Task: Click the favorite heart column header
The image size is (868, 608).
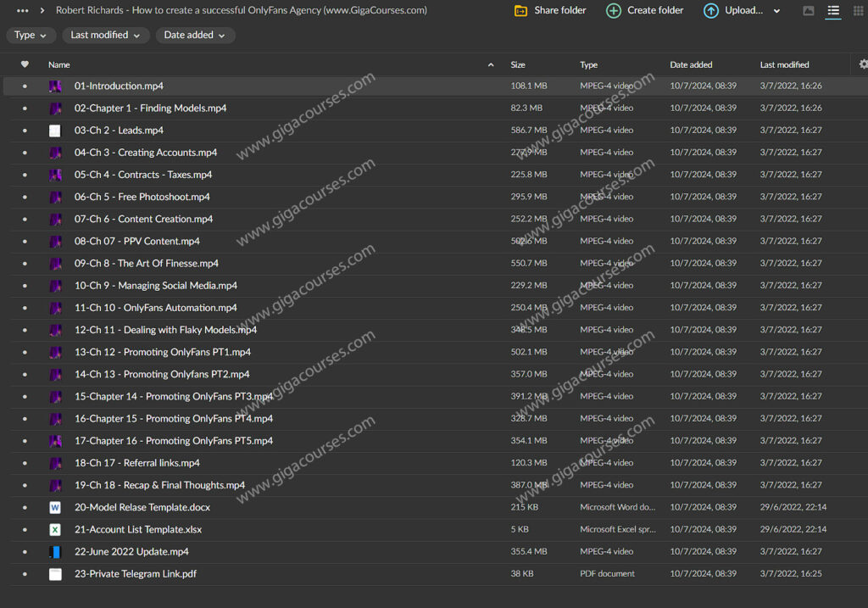Action: [25, 64]
